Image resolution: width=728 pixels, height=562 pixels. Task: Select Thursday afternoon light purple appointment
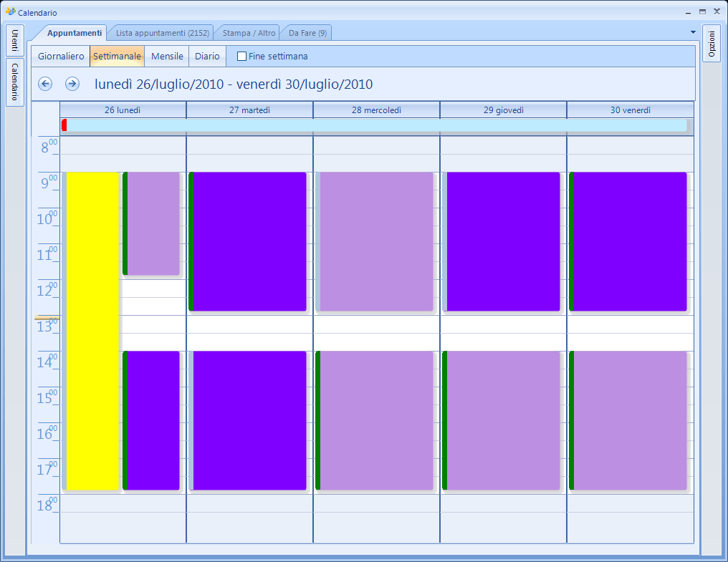click(502, 420)
